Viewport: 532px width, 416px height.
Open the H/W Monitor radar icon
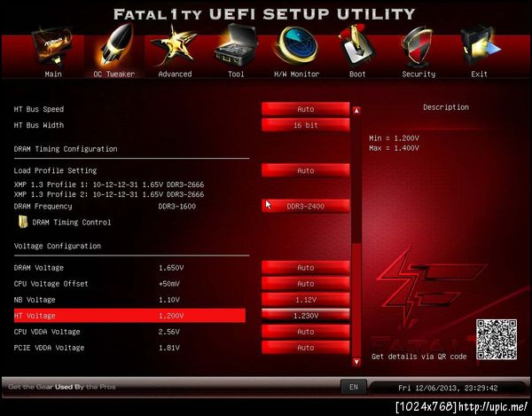pyautogui.click(x=296, y=46)
